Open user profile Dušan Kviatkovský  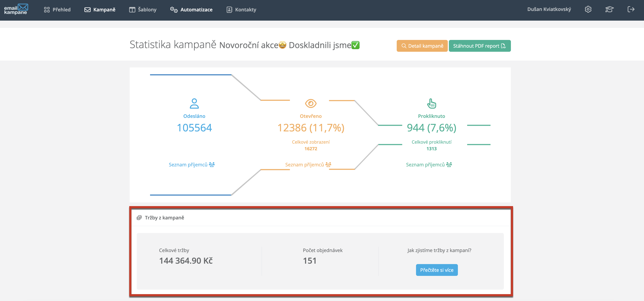549,9
